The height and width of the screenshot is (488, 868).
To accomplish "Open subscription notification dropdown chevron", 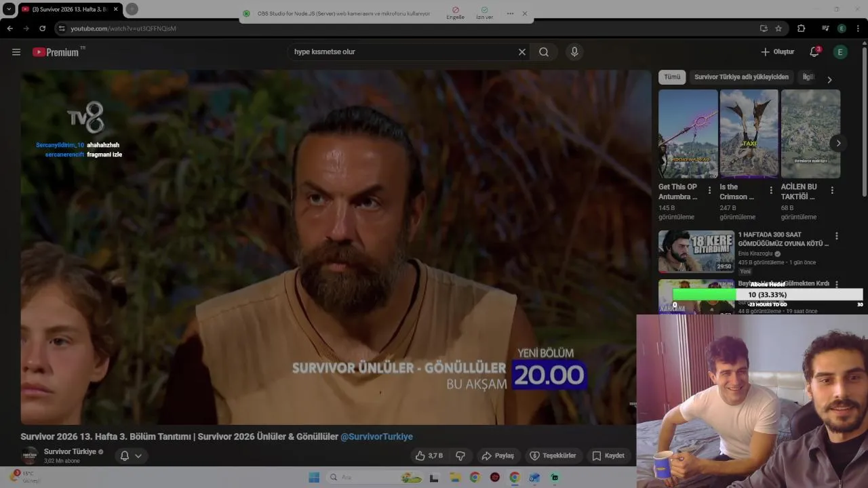I will pos(138,456).
